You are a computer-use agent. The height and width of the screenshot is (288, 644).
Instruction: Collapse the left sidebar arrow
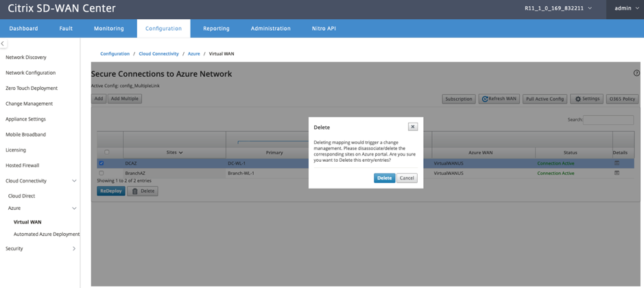point(3,43)
